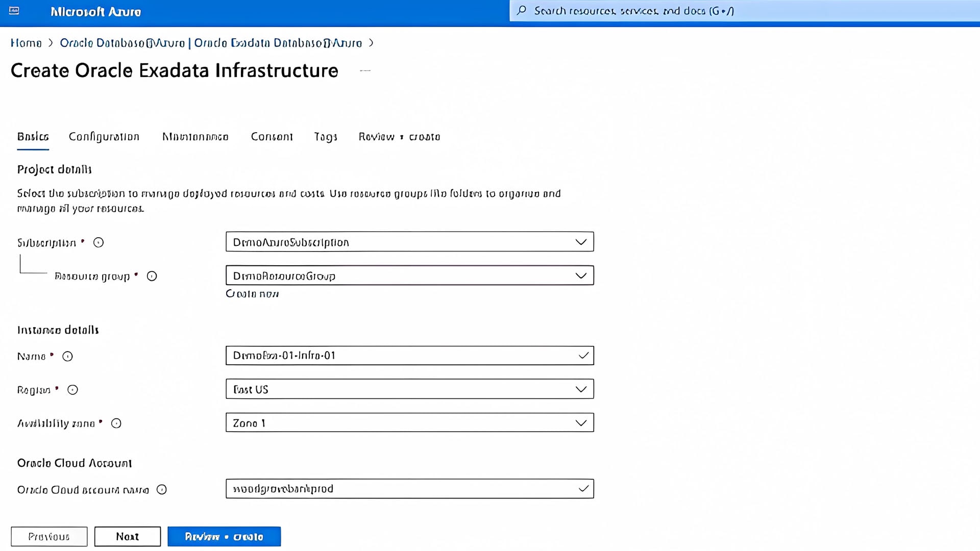Click the Next button
This screenshot has width=980, height=551.
point(127,536)
